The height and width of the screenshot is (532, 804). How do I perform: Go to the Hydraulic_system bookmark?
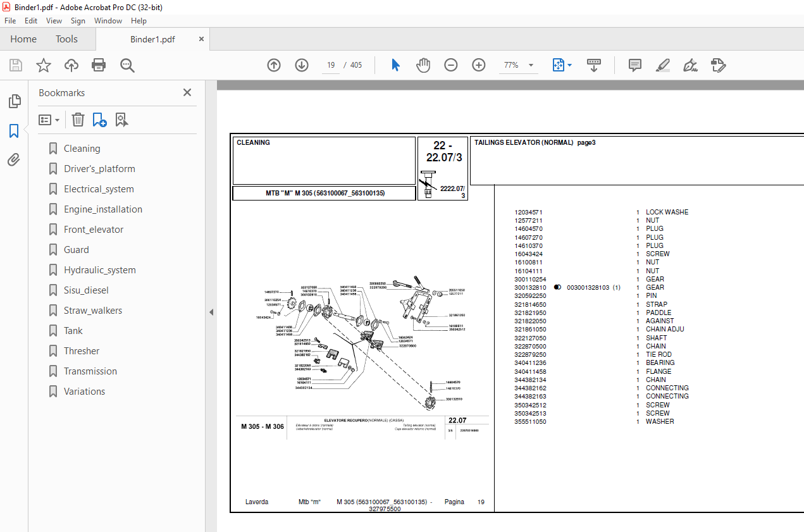pyautogui.click(x=100, y=270)
